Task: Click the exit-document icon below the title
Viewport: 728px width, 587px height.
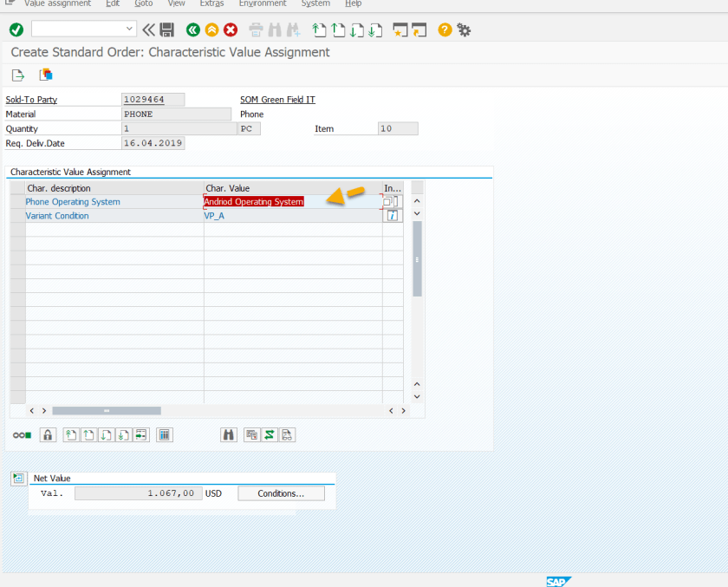Action: [18, 75]
